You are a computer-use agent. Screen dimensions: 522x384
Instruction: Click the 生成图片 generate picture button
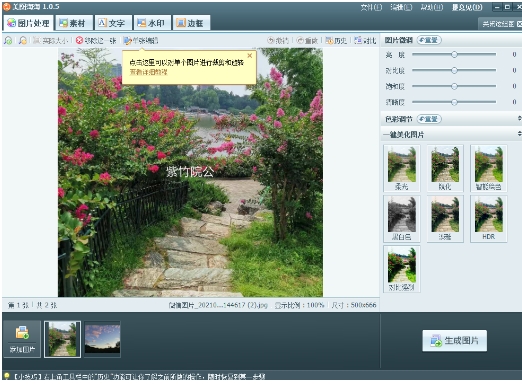pos(454,340)
